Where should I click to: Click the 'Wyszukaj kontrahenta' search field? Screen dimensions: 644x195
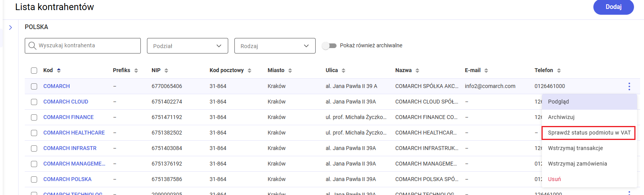coord(83,46)
